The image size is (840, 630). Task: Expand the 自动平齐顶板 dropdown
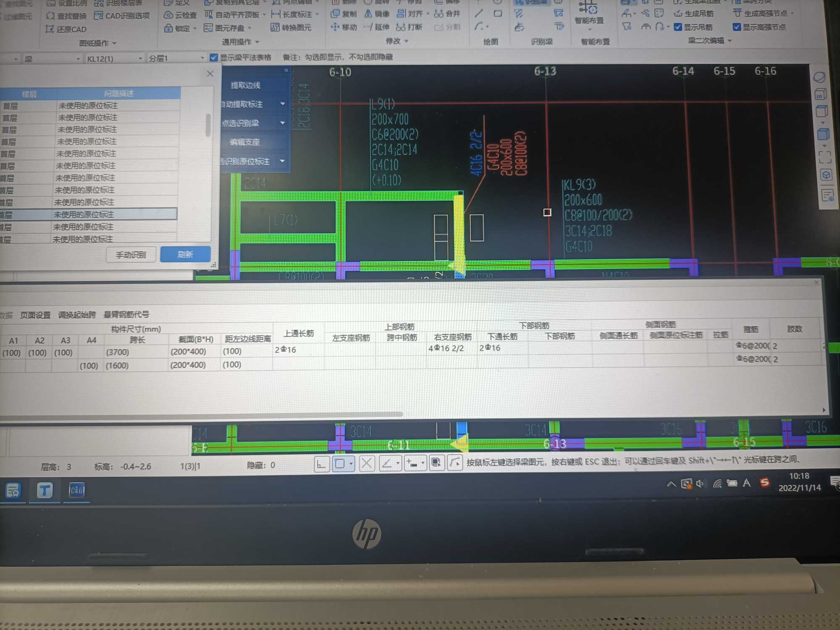[x=264, y=15]
